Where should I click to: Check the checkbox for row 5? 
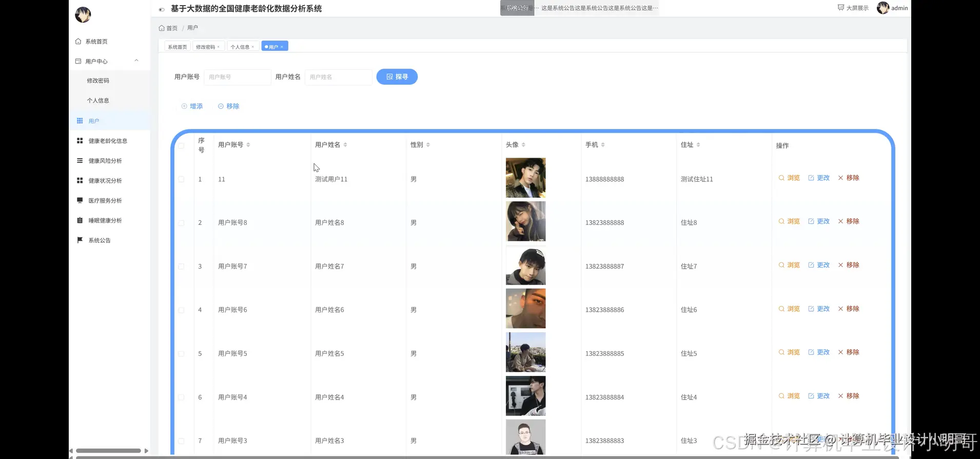click(181, 354)
